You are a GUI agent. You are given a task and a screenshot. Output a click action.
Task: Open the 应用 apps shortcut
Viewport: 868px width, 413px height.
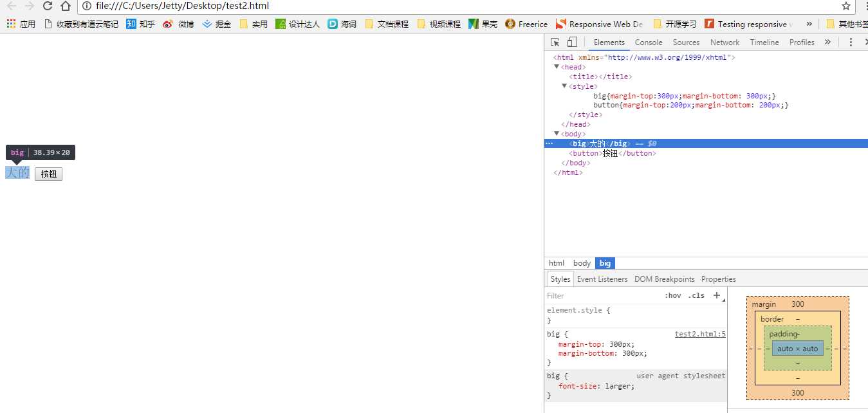21,24
